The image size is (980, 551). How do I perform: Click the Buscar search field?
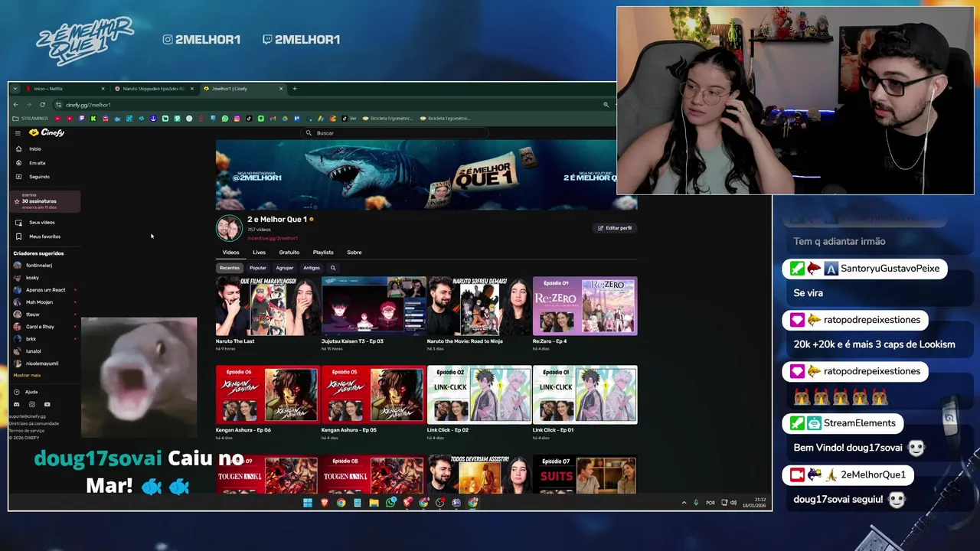[394, 133]
